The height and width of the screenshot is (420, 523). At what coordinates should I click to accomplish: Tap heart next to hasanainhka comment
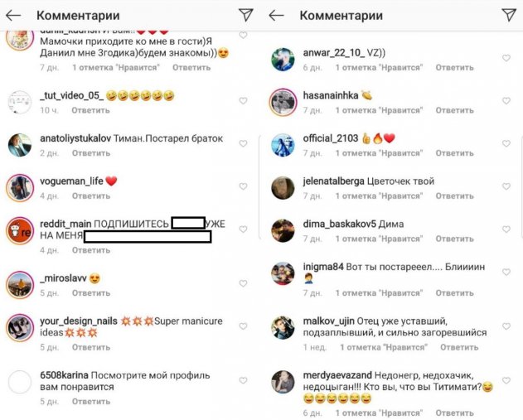(x=506, y=101)
